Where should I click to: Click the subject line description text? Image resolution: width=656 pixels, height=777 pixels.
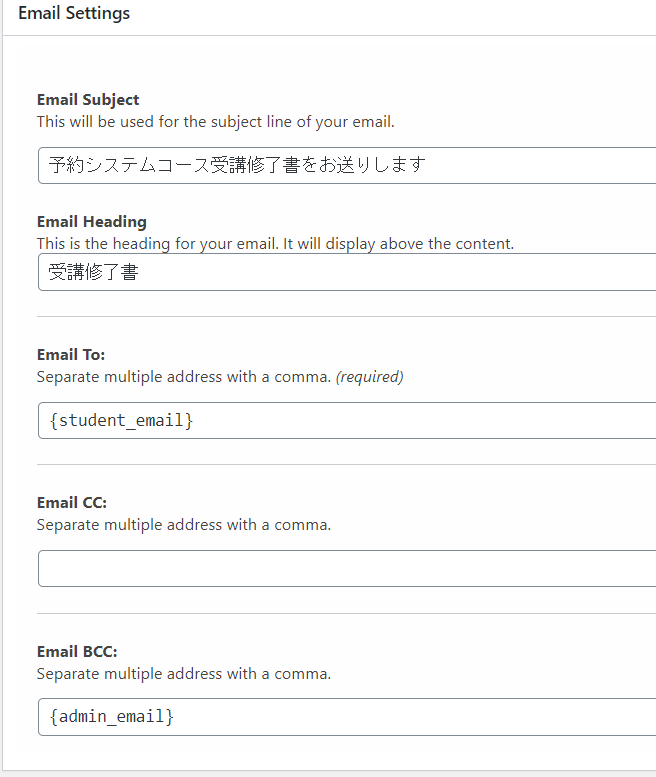pos(216,122)
